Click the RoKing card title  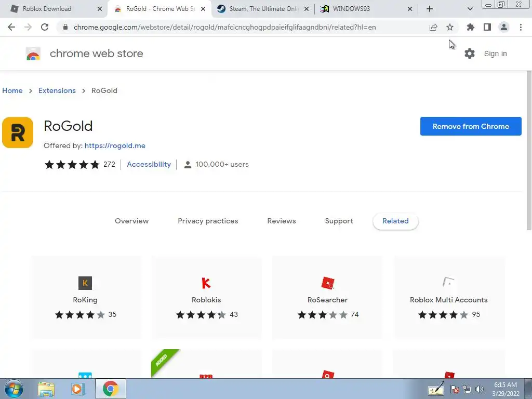click(x=85, y=300)
